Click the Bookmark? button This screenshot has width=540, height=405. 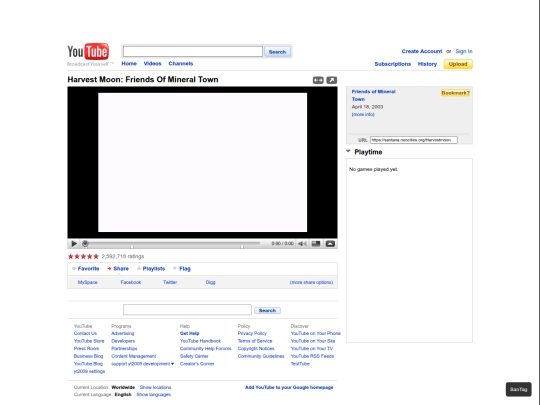coord(455,93)
